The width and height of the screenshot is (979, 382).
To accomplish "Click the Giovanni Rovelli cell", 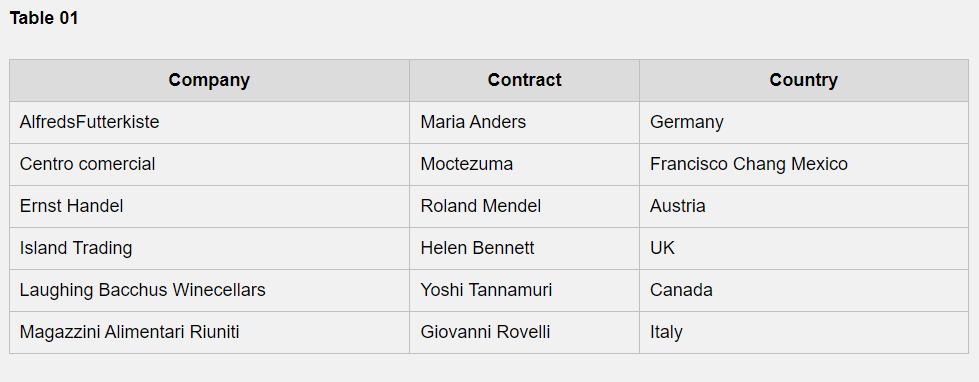I will click(x=524, y=332).
